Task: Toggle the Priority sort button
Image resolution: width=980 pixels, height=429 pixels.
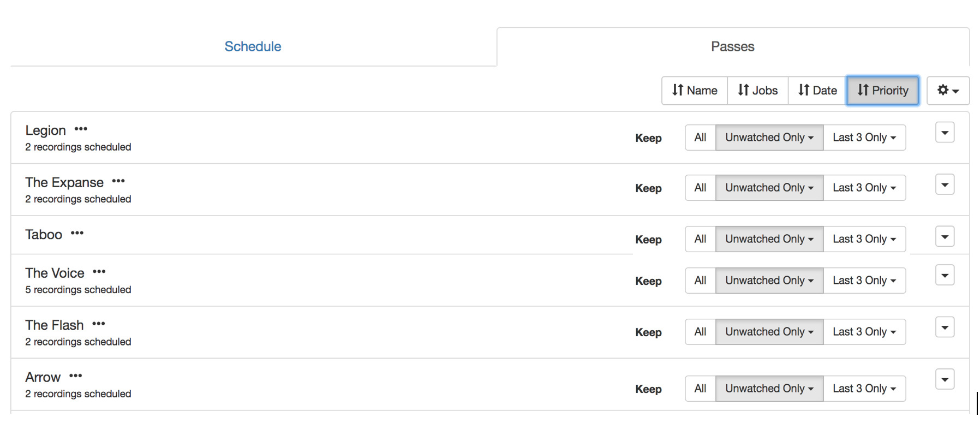Action: (882, 91)
